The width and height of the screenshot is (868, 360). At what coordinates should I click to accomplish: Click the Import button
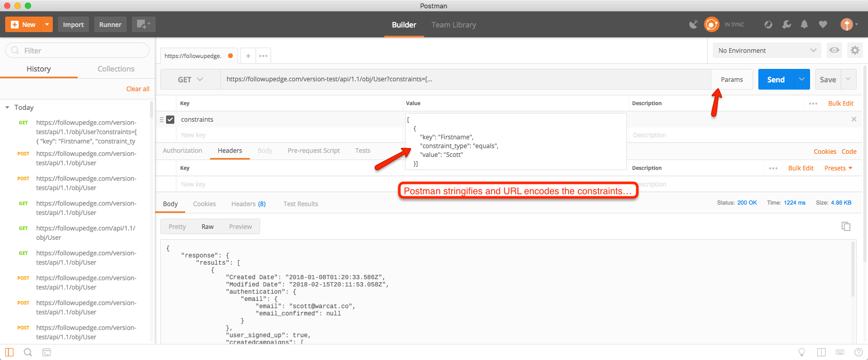(x=73, y=24)
